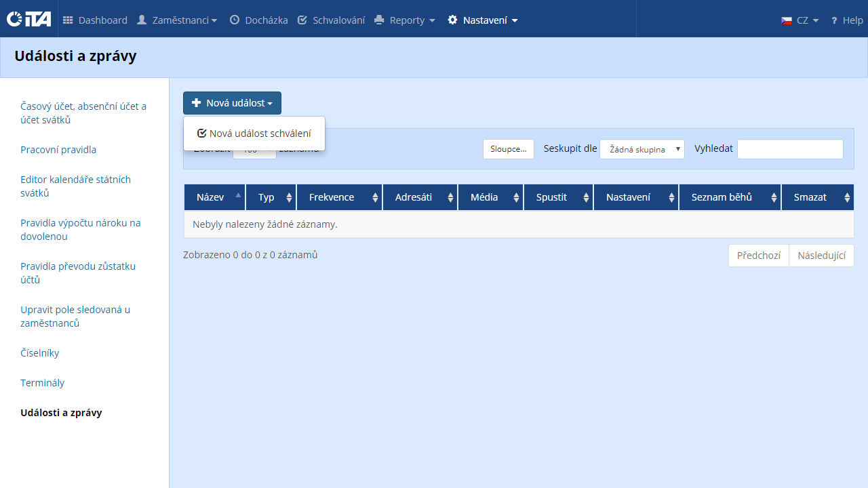
Task: Open Pracovní pravidla in the sidebar
Action: click(x=58, y=150)
